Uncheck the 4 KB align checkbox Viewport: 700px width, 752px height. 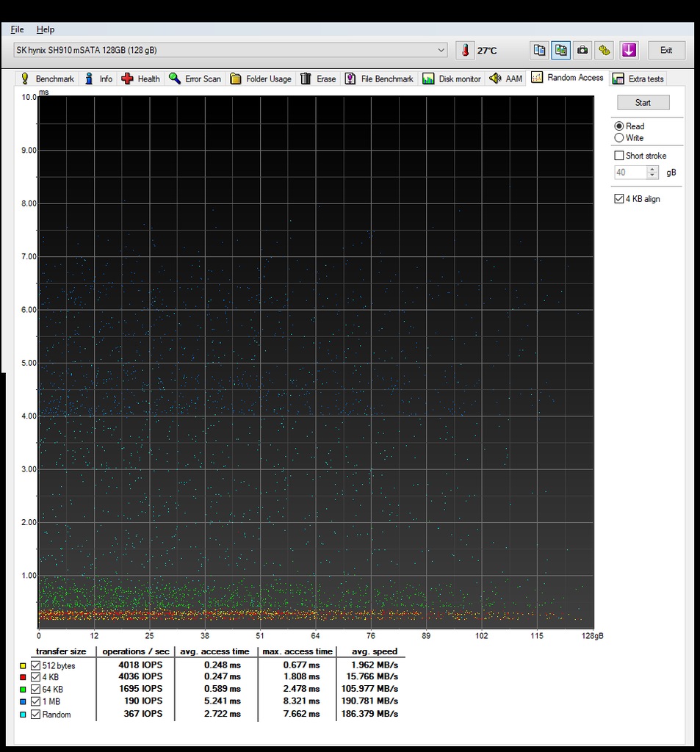point(619,198)
